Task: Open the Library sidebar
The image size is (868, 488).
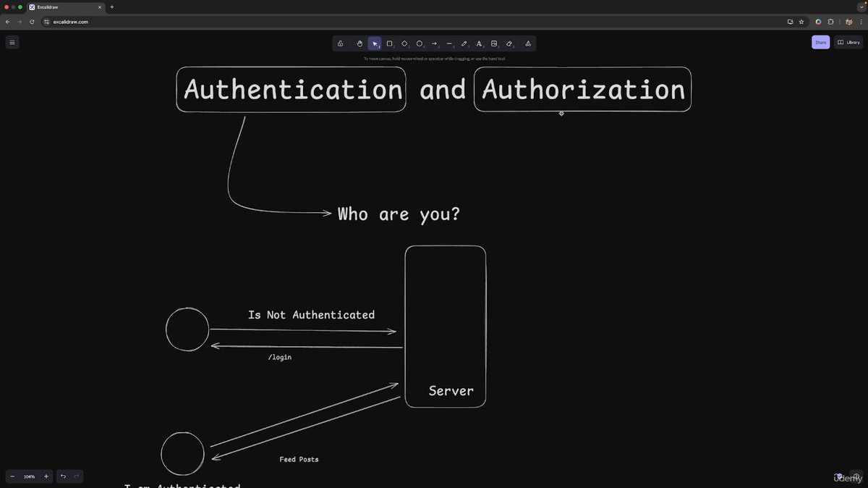Action: tap(848, 42)
